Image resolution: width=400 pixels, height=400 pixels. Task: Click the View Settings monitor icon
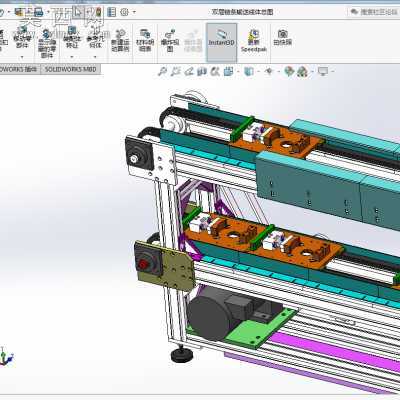[x=323, y=71]
